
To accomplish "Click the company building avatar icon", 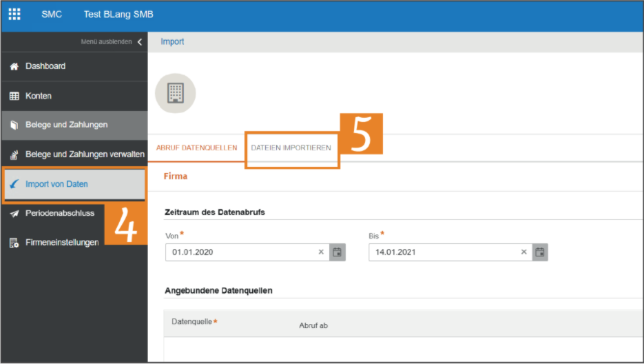I will 176,93.
